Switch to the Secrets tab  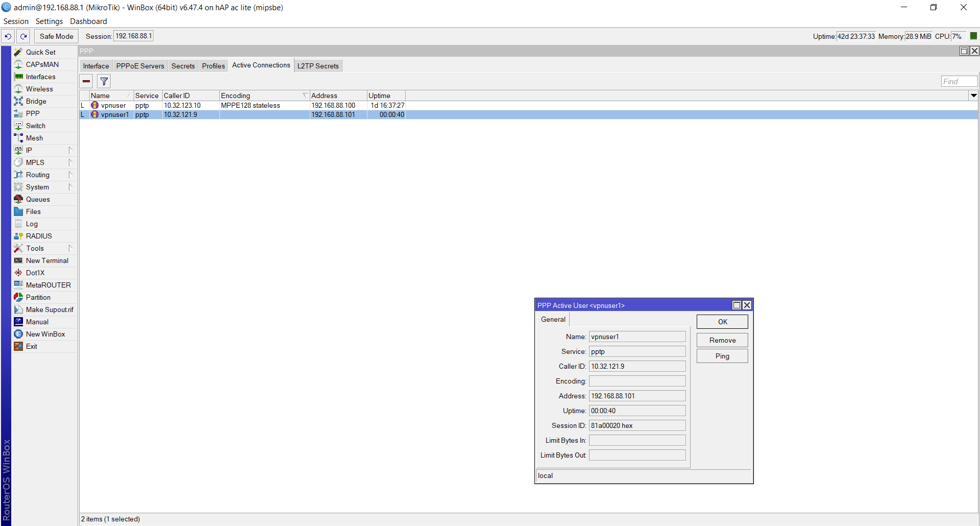pos(183,66)
